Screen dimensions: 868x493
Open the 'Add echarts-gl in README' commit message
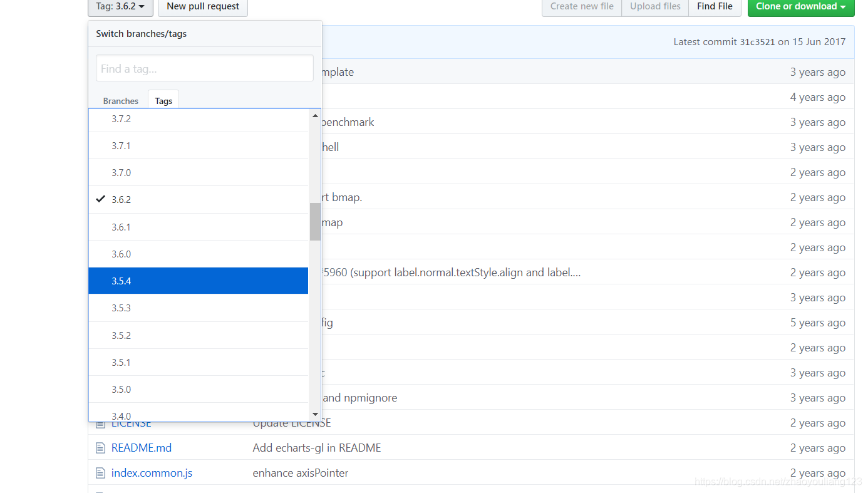click(x=317, y=448)
